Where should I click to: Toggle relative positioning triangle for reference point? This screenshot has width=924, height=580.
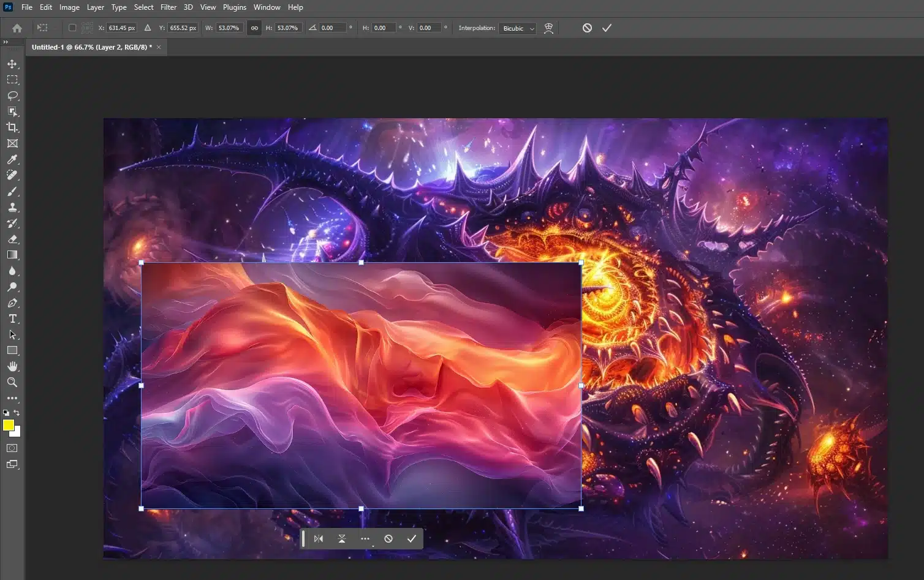point(148,28)
